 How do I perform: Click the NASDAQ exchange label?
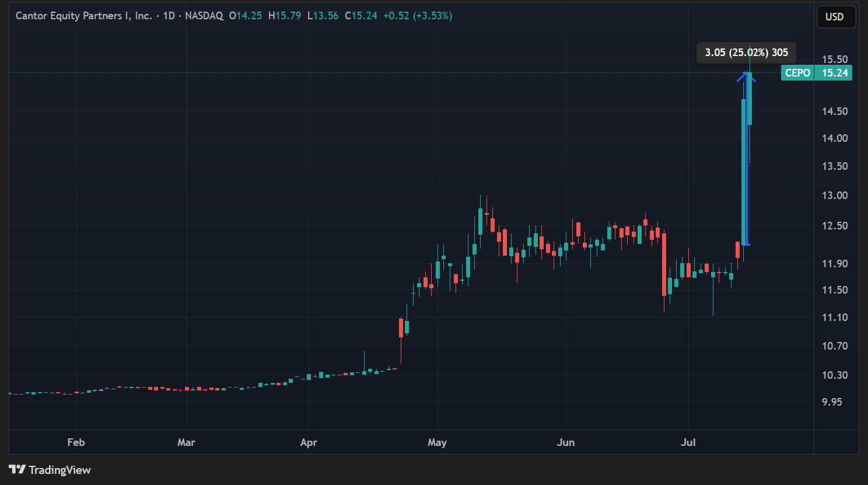coord(204,16)
